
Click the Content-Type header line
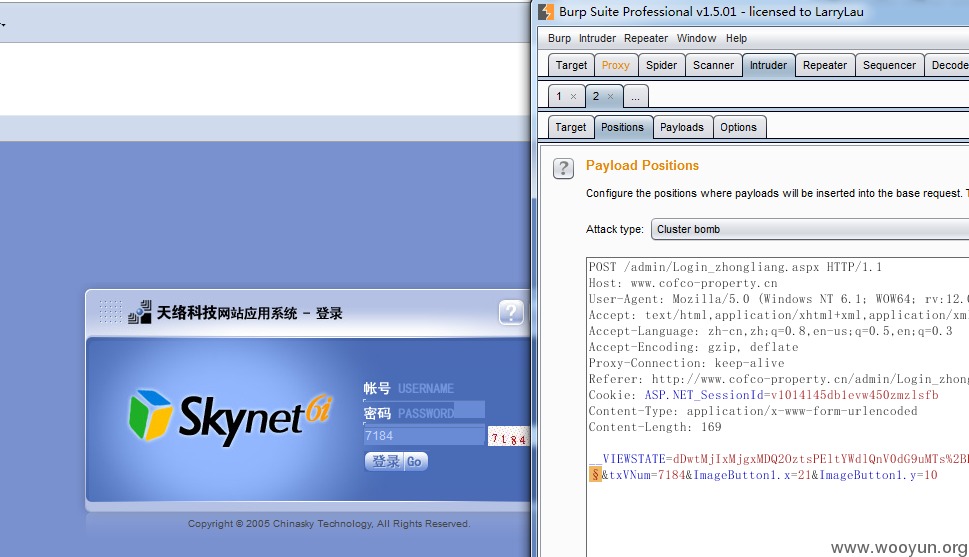(x=753, y=412)
